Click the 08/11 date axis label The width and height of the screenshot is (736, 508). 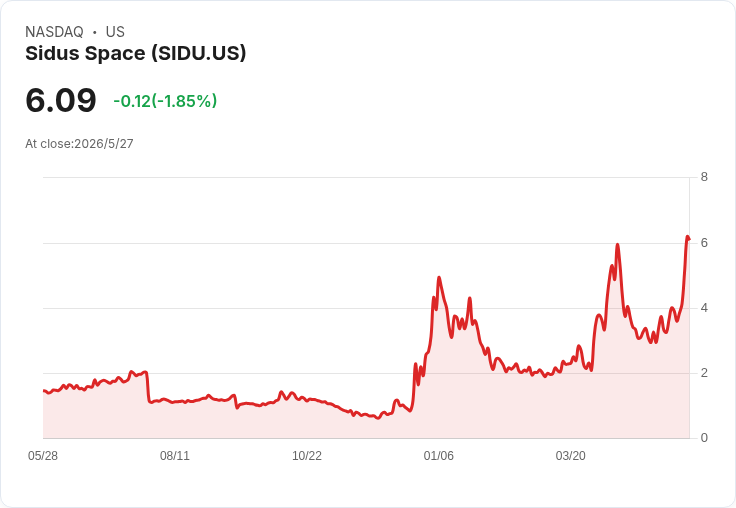point(175,456)
